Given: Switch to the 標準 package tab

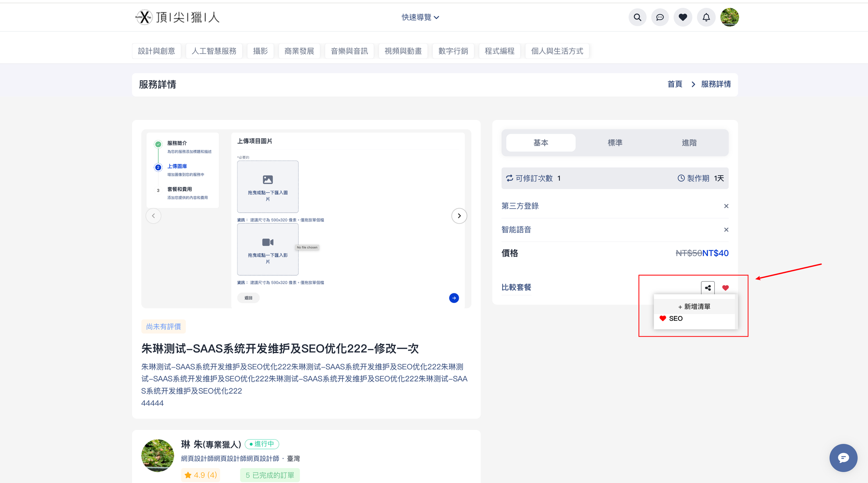Looking at the screenshot, I should 615,143.
